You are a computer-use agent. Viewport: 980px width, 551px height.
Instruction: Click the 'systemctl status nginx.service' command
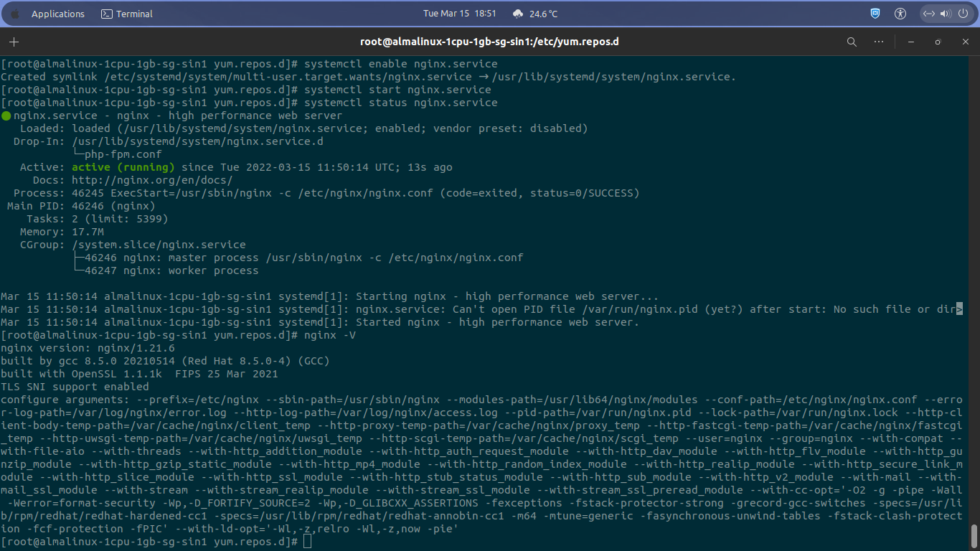[x=400, y=103]
